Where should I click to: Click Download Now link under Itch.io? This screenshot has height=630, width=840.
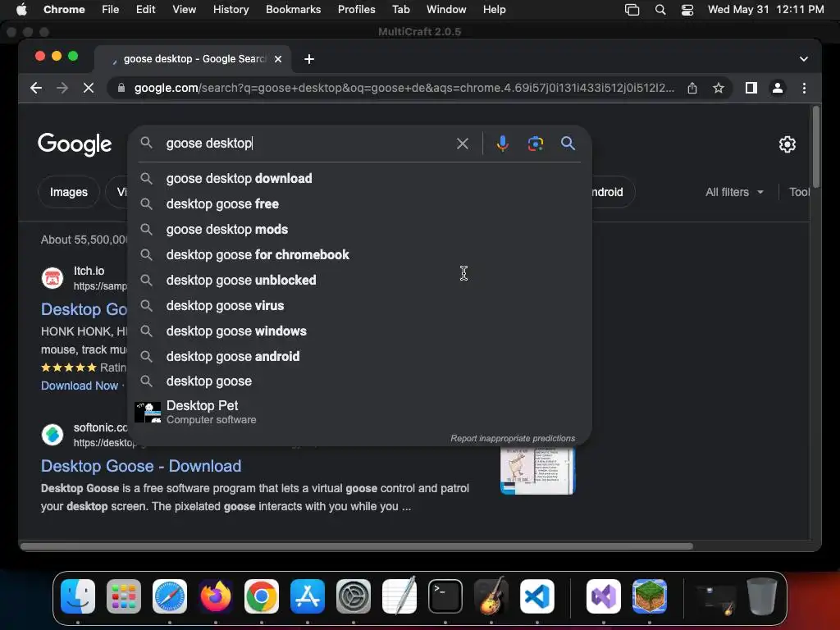coord(80,386)
